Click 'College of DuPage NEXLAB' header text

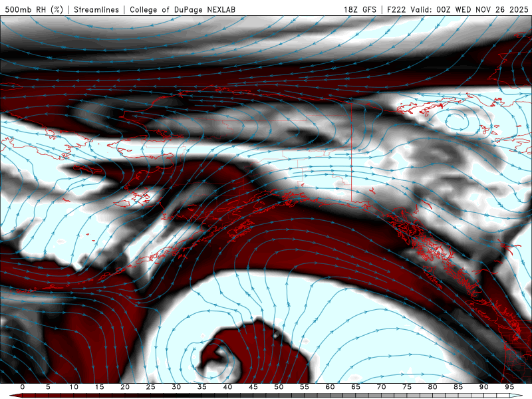tap(182, 9)
